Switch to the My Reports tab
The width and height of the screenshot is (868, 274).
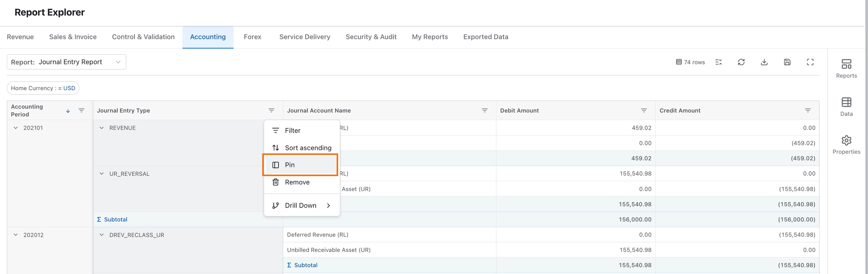pyautogui.click(x=430, y=37)
